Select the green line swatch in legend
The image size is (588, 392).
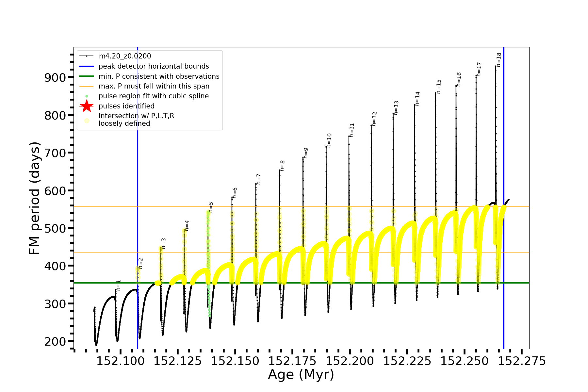pyautogui.click(x=87, y=76)
